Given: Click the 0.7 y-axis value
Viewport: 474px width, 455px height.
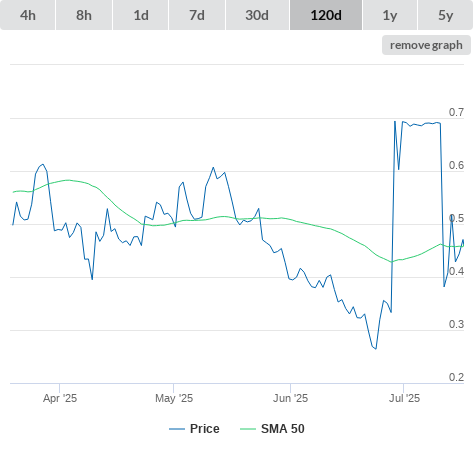Looking at the screenshot, I should click(x=456, y=112).
